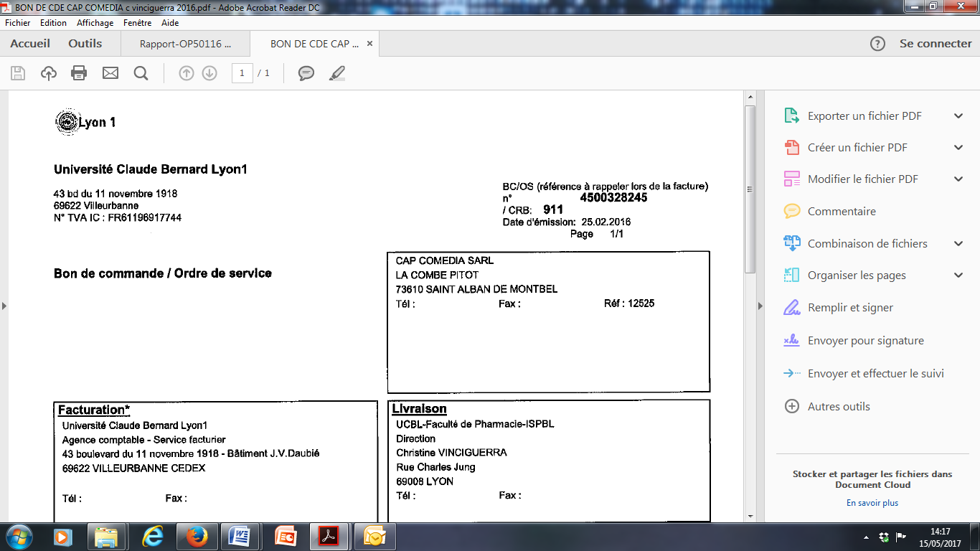Send file by email envelope icon
Image resolution: width=980 pixels, height=551 pixels.
tap(110, 72)
